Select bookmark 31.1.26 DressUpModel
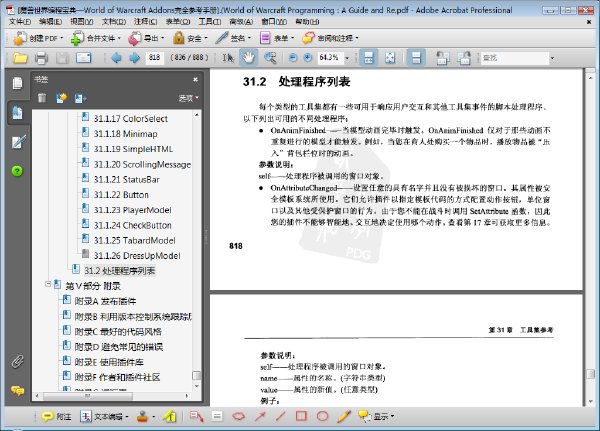Screen dimensions: 600x431 pyautogui.click(x=137, y=256)
